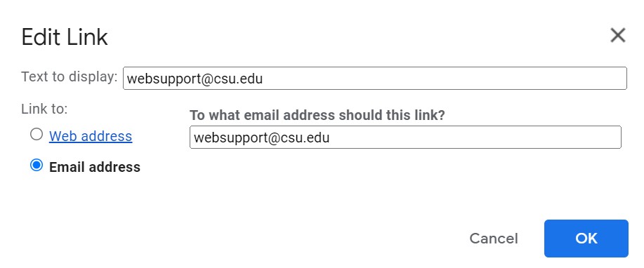
Task: Select the Web address radio button
Action: [x=37, y=134]
